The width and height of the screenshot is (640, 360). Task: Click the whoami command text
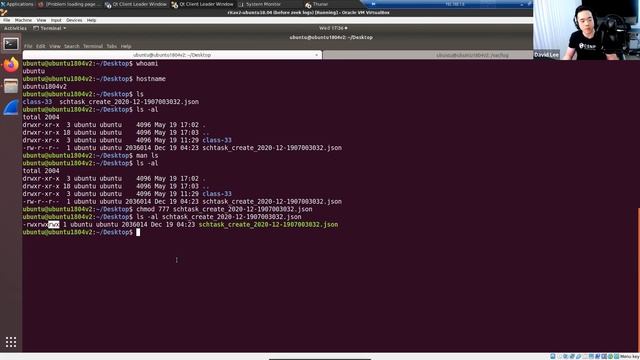point(147,64)
